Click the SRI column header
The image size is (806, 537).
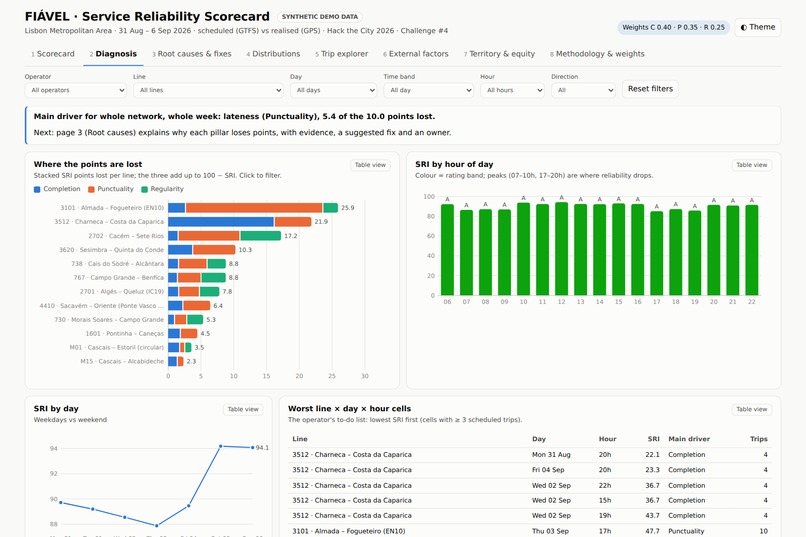(x=653, y=439)
